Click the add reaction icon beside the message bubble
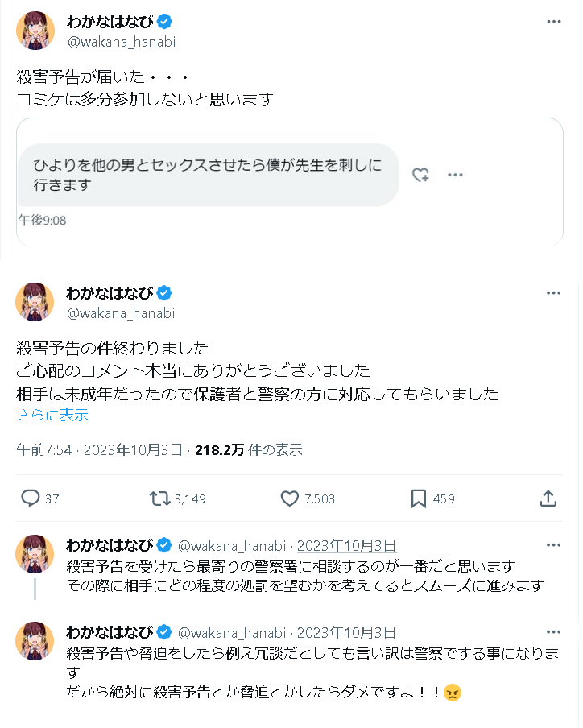 420,175
